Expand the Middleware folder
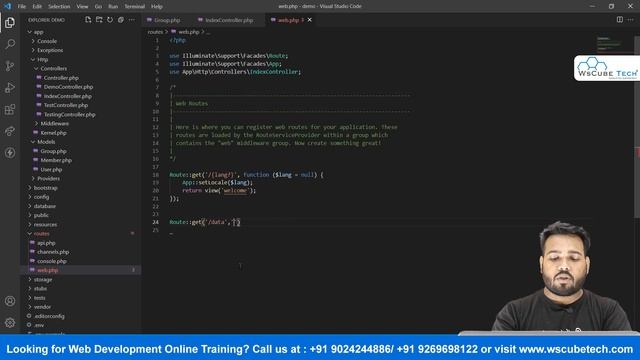640x360 pixels. (54, 123)
